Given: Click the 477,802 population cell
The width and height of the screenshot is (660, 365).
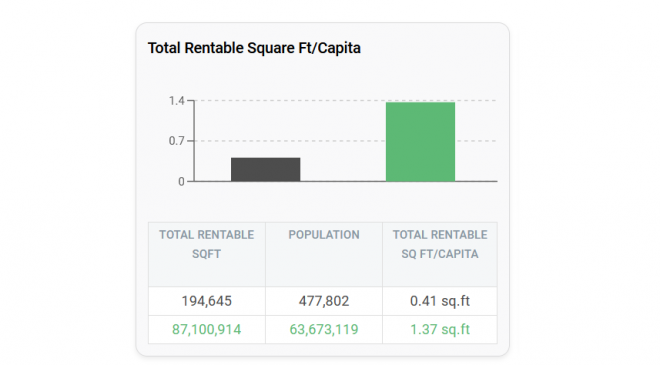Looking at the screenshot, I should click(x=324, y=301).
